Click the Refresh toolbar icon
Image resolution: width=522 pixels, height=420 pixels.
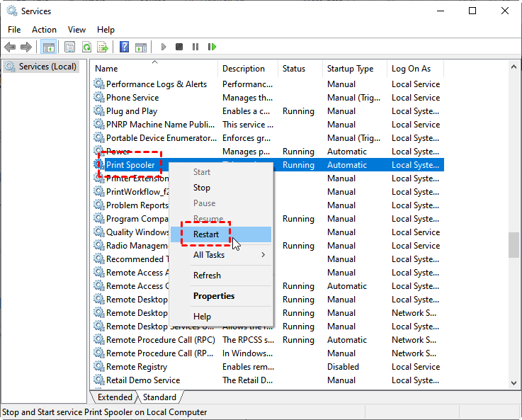coord(86,47)
